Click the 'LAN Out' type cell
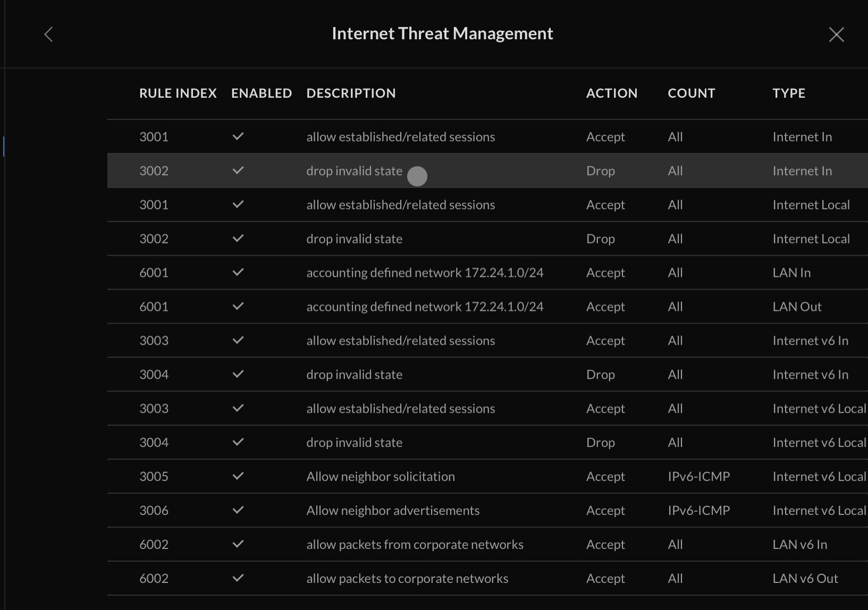868x610 pixels. [797, 307]
